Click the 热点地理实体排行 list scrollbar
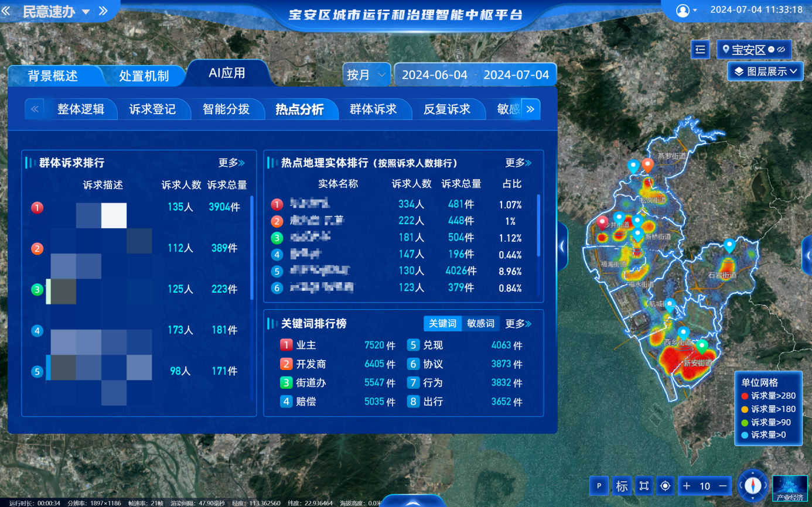 (x=538, y=225)
